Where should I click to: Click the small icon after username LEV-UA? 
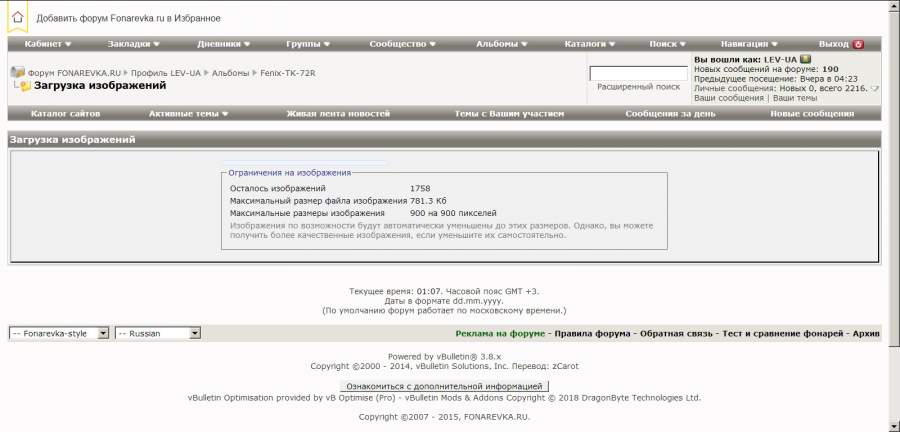(805, 59)
